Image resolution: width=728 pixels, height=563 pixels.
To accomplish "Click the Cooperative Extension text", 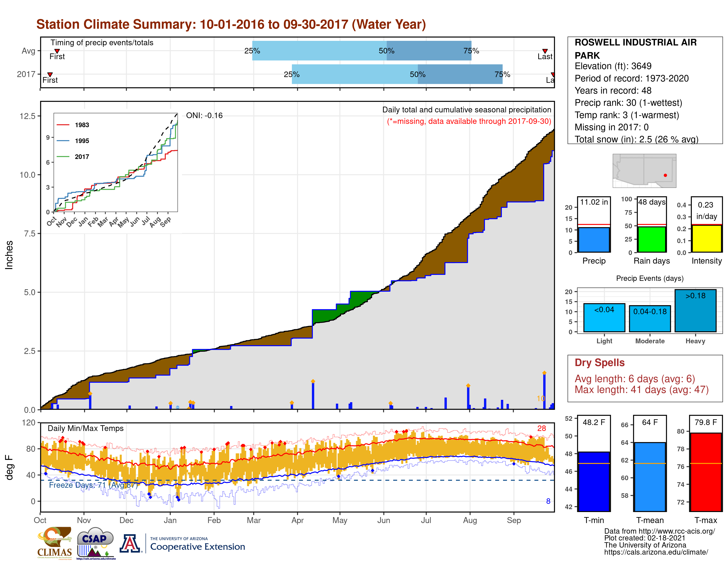I will pyautogui.click(x=197, y=547).
